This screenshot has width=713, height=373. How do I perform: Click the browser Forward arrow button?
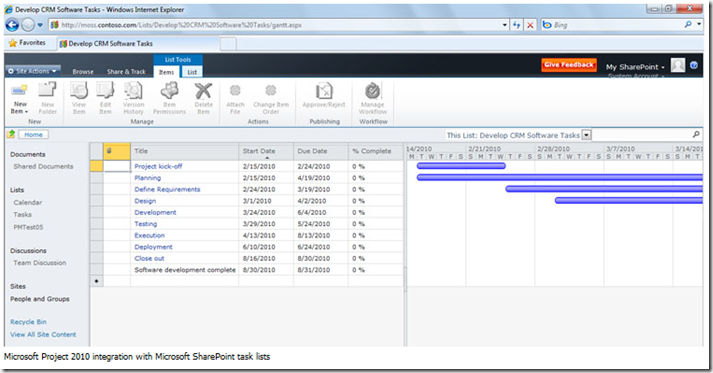click(28, 25)
